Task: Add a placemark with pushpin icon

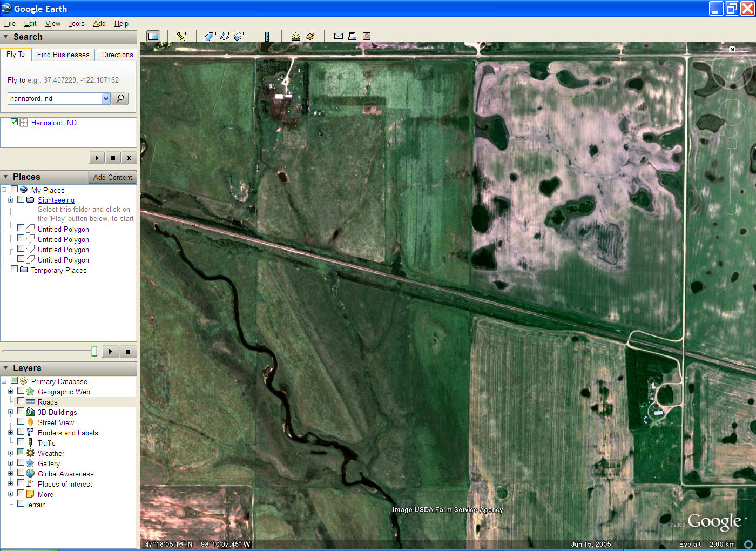Action: click(181, 36)
